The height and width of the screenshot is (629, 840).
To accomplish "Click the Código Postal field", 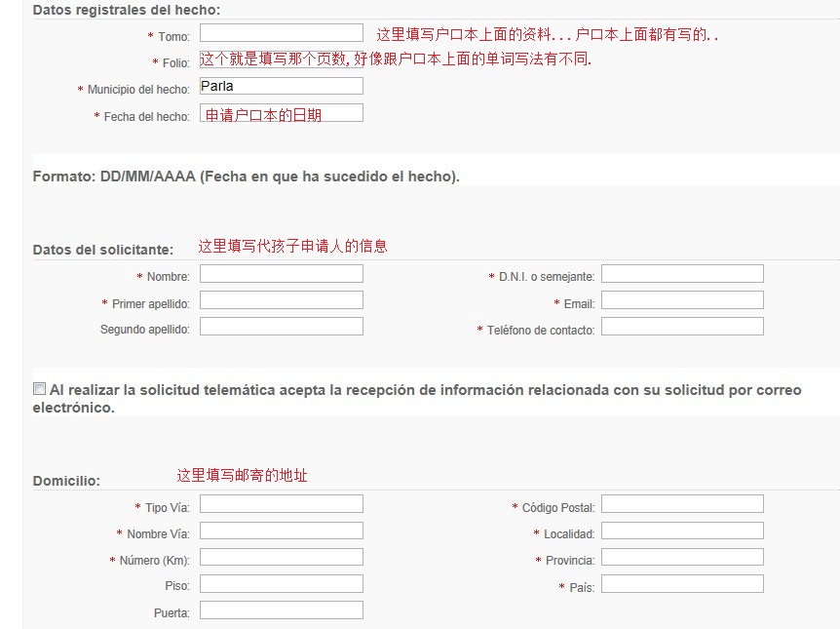I will coord(681,505).
